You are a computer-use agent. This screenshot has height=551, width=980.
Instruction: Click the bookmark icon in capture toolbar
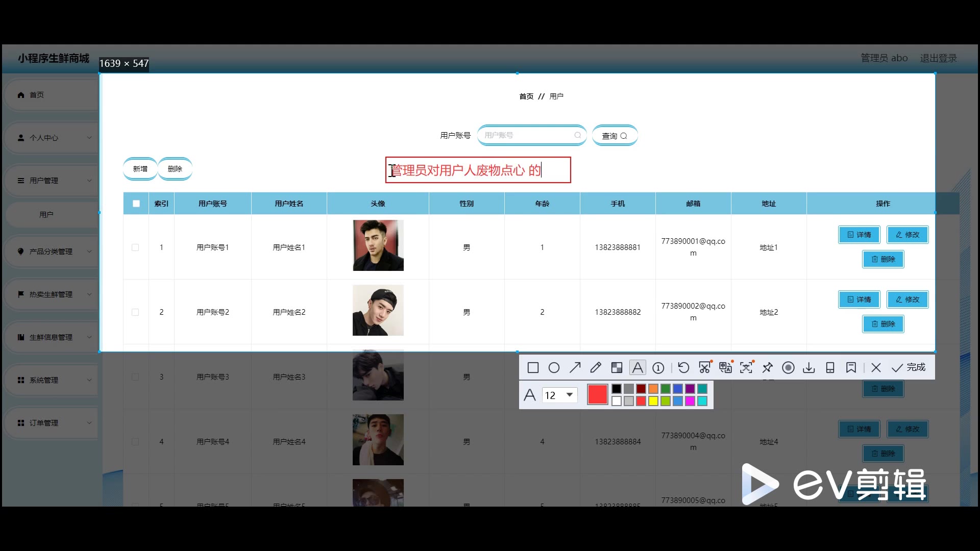(851, 368)
